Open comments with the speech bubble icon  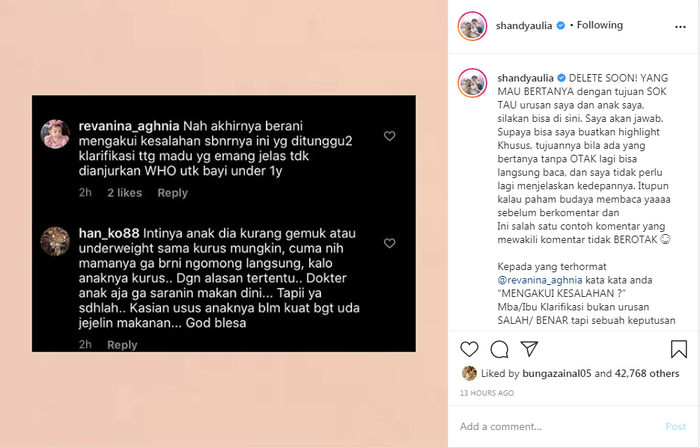[499, 349]
